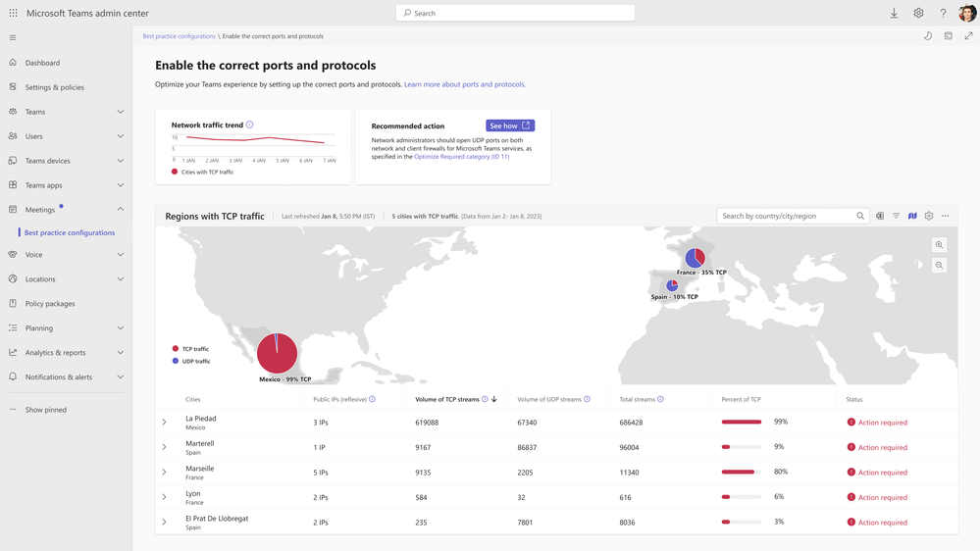Expand Notifications & alerts section
The image size is (980, 551).
tap(120, 376)
